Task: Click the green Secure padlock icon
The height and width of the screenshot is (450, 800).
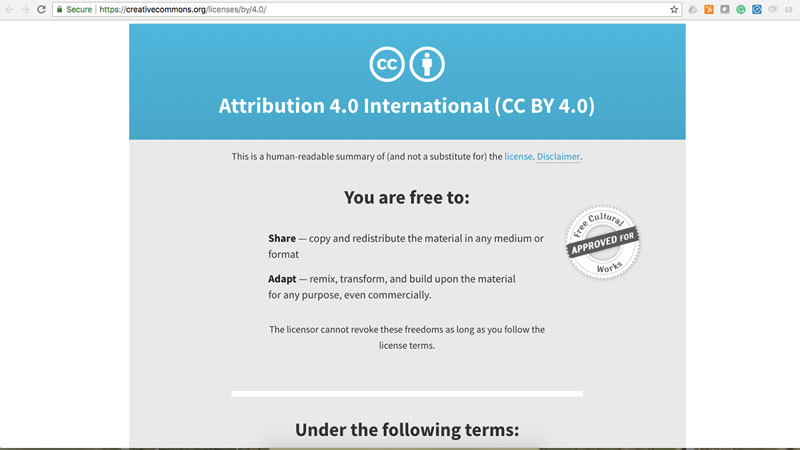Action: [x=60, y=9]
